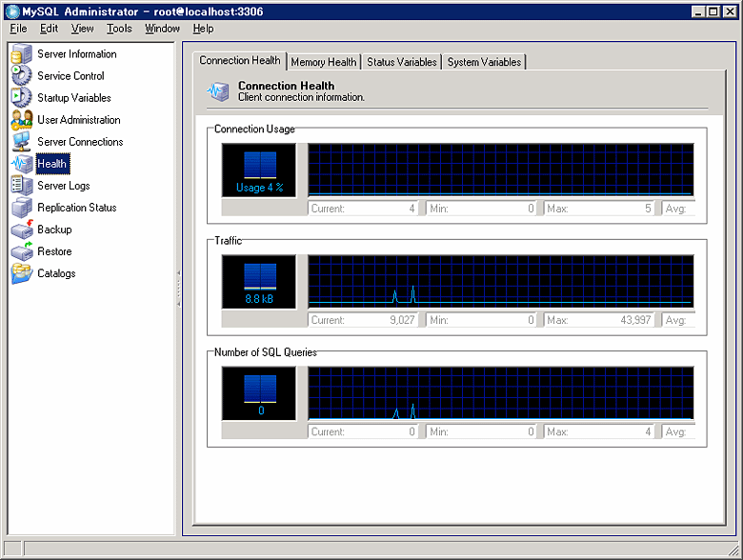
Task: Click Connection Usage Min value field
Action: point(481,209)
